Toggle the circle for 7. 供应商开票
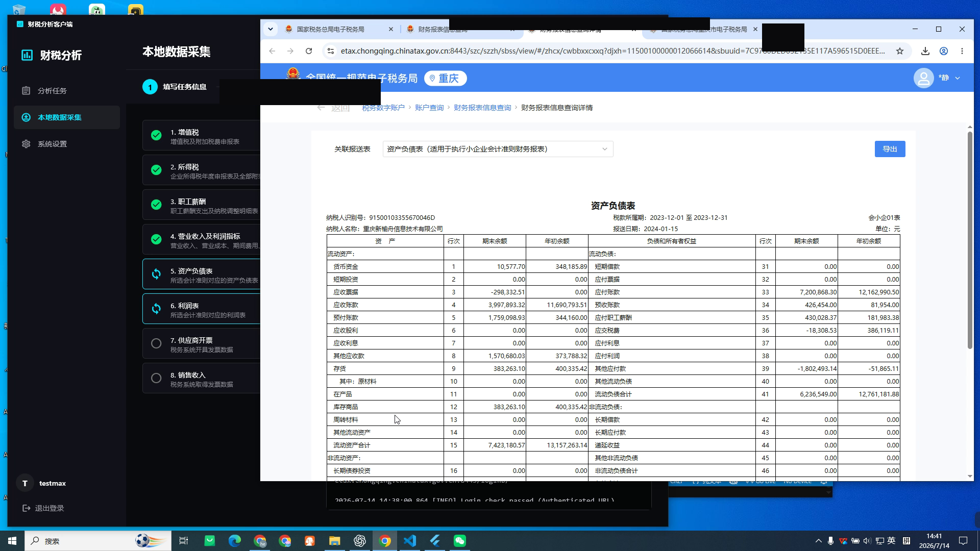The width and height of the screenshot is (980, 551). (156, 343)
